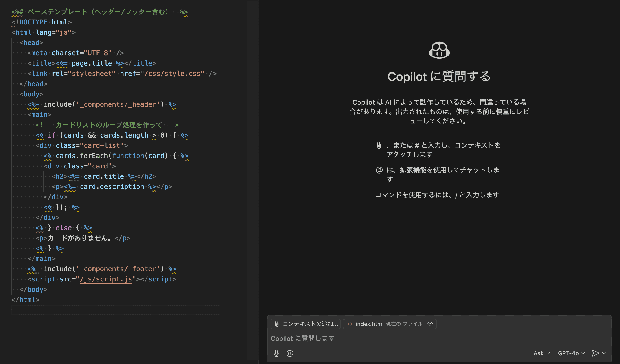Open the Ask mode dropdown
Screen dimensions: 620x364
click(x=541, y=353)
